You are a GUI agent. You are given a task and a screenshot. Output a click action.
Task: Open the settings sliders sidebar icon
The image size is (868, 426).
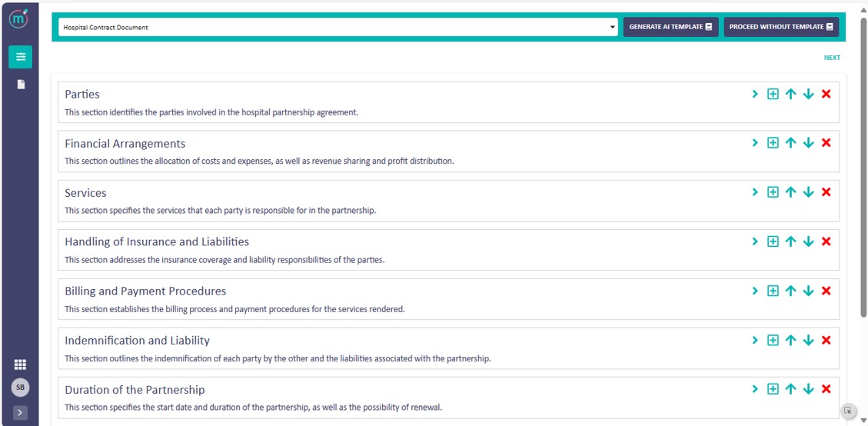pyautogui.click(x=21, y=57)
